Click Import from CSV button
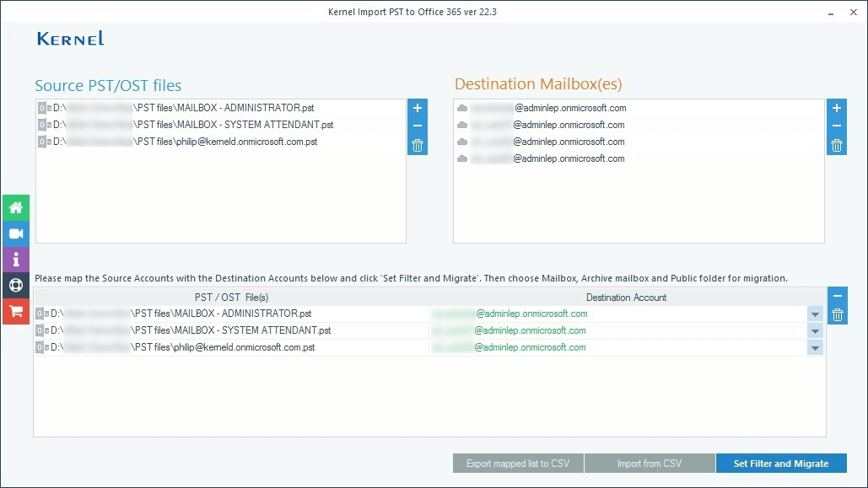The width and height of the screenshot is (868, 488). coord(650,464)
